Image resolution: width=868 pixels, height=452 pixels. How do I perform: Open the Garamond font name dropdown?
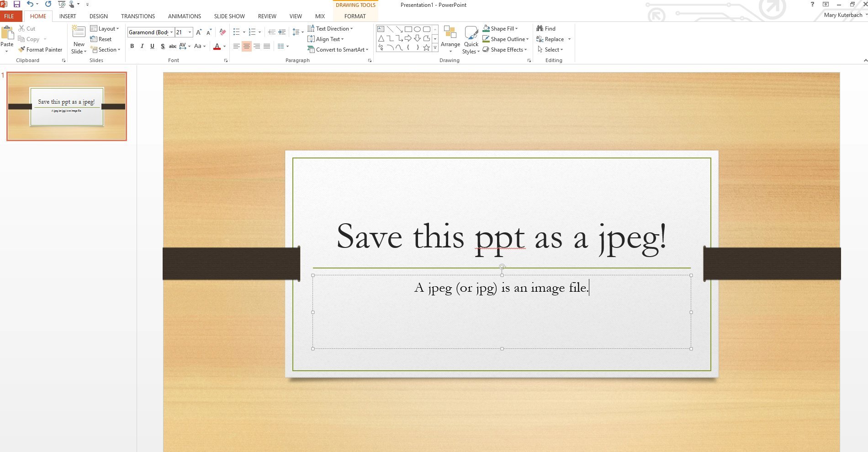pyautogui.click(x=171, y=32)
